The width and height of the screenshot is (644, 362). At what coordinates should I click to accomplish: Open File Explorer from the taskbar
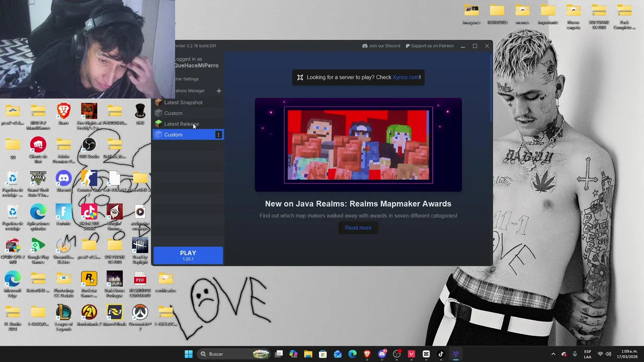tap(308, 354)
